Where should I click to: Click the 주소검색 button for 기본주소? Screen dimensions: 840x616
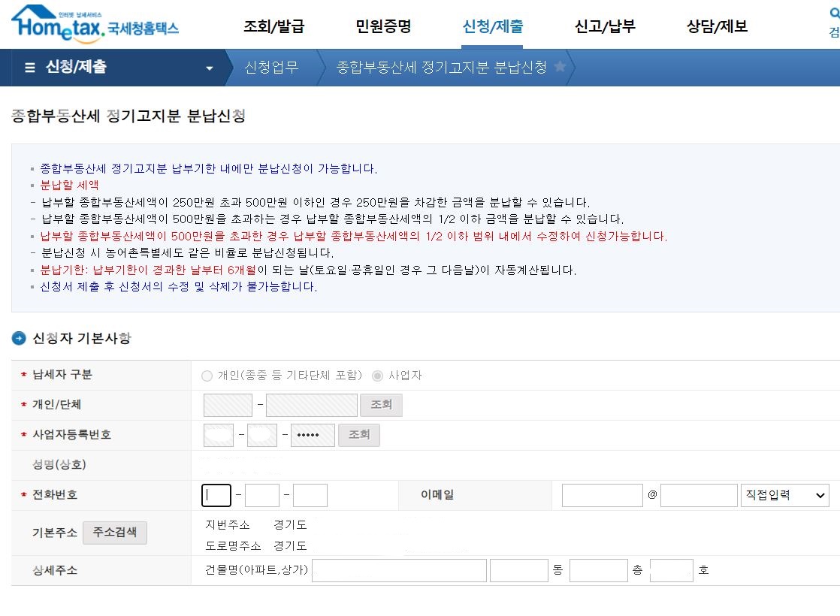[x=114, y=532]
